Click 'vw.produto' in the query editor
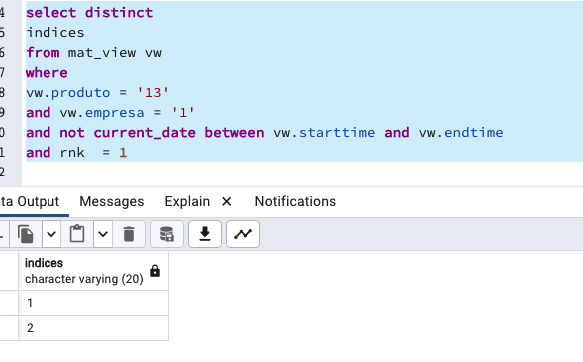This screenshot has width=583, height=362. click(x=68, y=93)
